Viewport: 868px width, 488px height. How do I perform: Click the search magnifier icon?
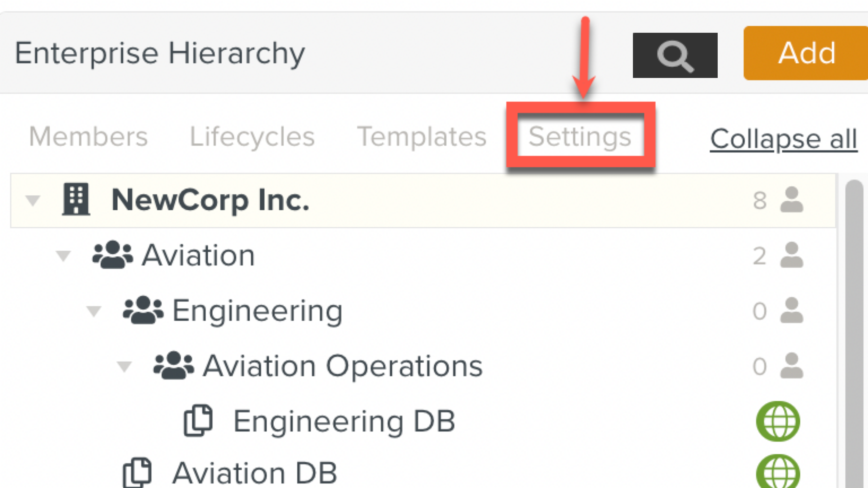tap(675, 56)
